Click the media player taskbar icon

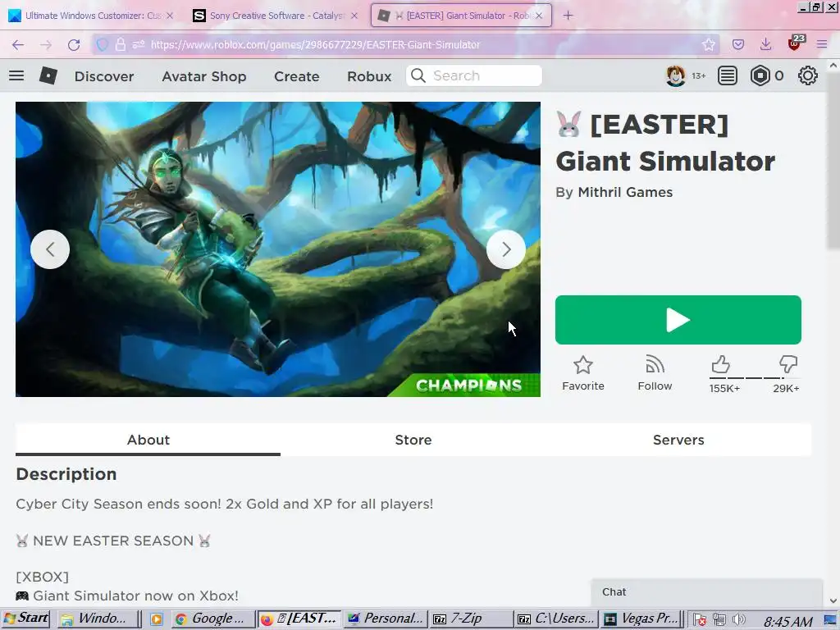click(157, 619)
